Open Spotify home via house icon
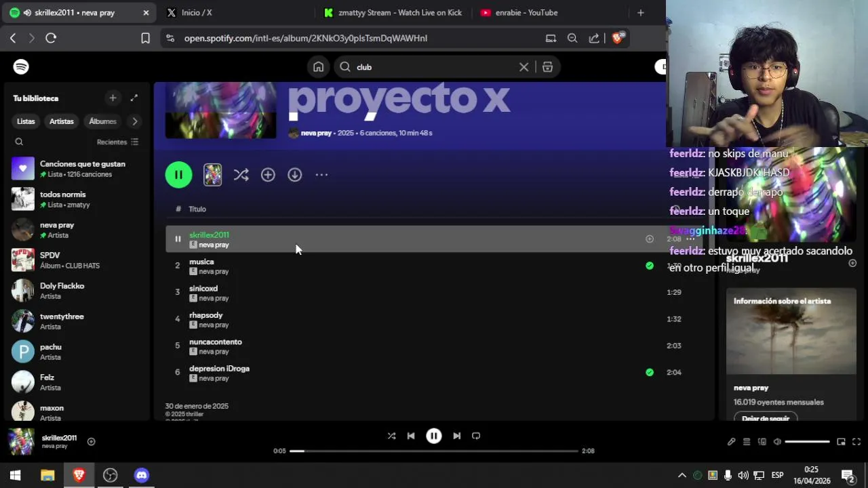Screen dimensions: 868x488 (x=318, y=67)
